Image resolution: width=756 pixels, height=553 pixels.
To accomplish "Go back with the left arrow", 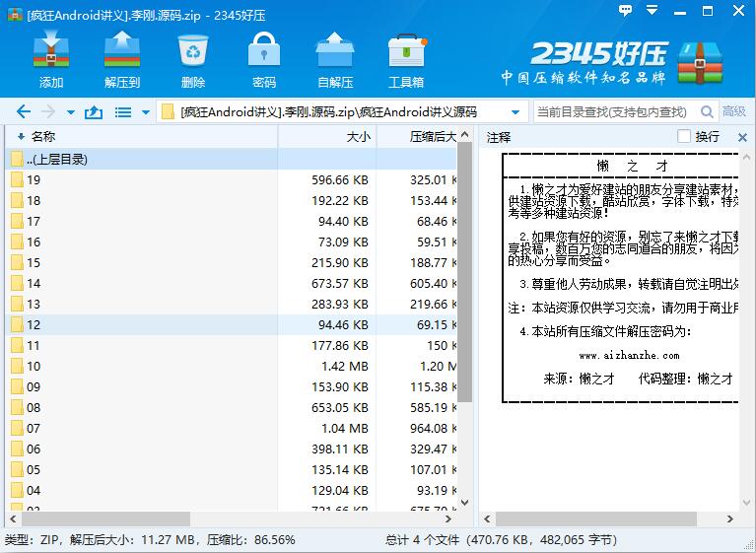I will click(x=23, y=111).
